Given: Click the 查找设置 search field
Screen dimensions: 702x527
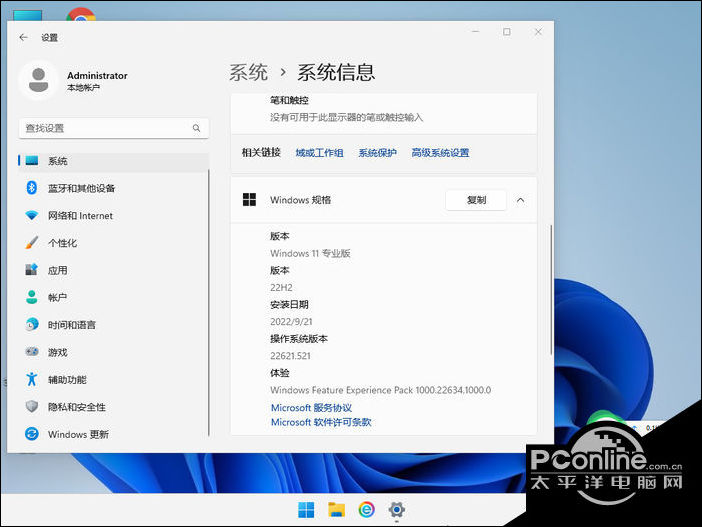Looking at the screenshot, I should tap(114, 128).
